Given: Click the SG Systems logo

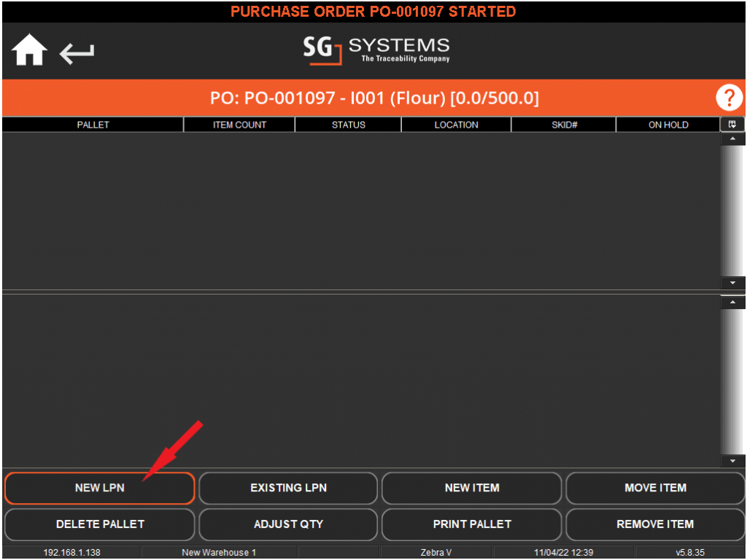Looking at the screenshot, I should pyautogui.click(x=376, y=50).
